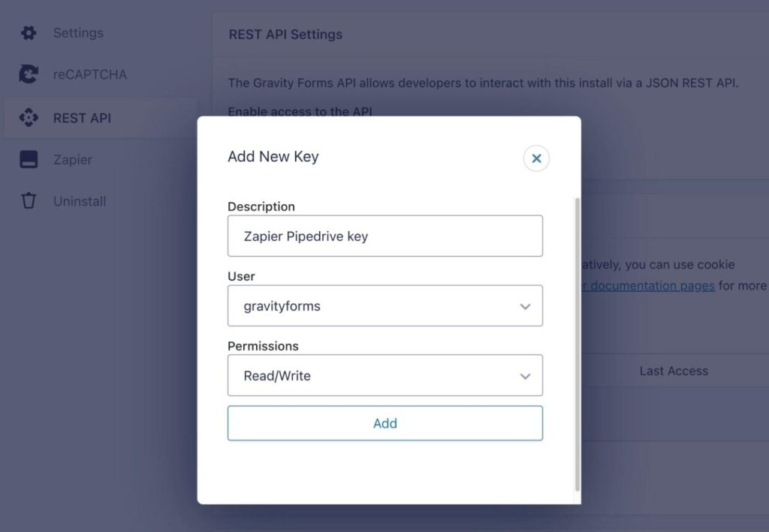Click the Uninstall trash icon

coord(28,200)
